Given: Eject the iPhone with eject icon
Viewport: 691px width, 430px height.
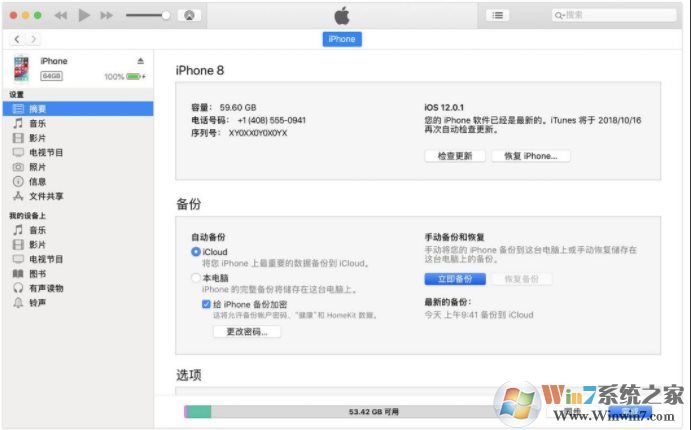Looking at the screenshot, I should pyautogui.click(x=141, y=61).
